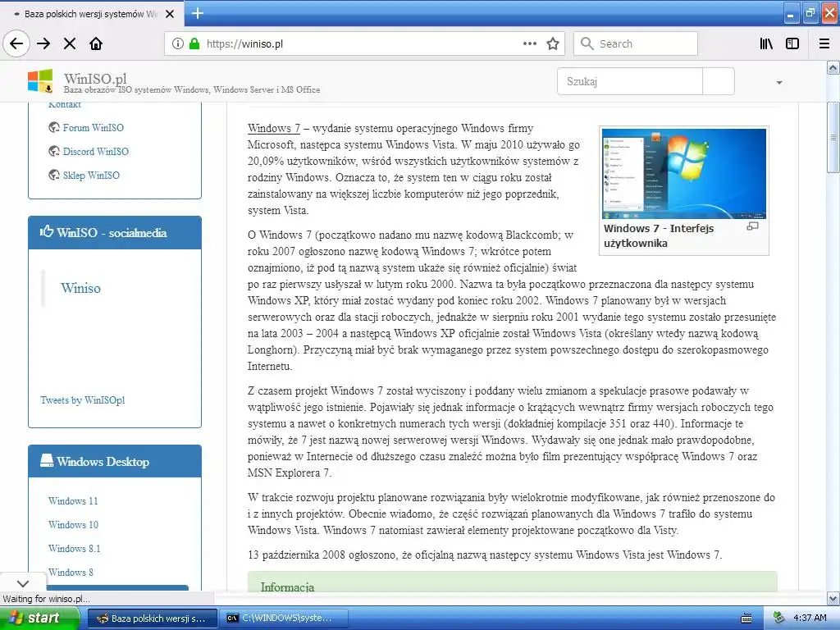This screenshot has width=840, height=630.
Task: Open a new browser tab
Action: (198, 13)
